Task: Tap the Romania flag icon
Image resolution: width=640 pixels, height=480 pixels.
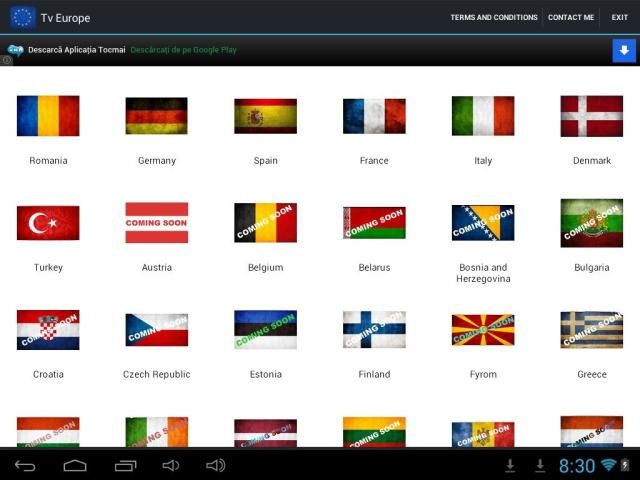Action: [48, 116]
